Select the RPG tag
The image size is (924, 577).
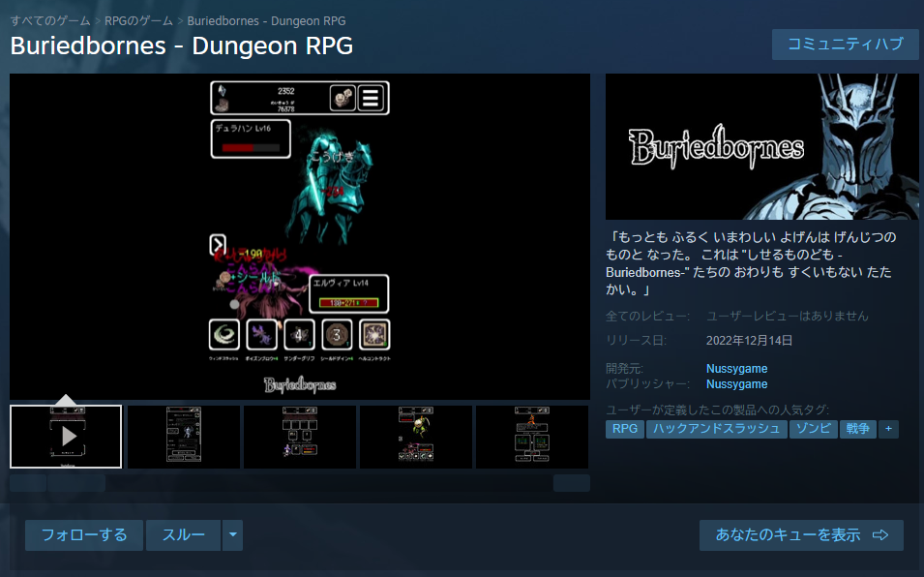coord(625,429)
